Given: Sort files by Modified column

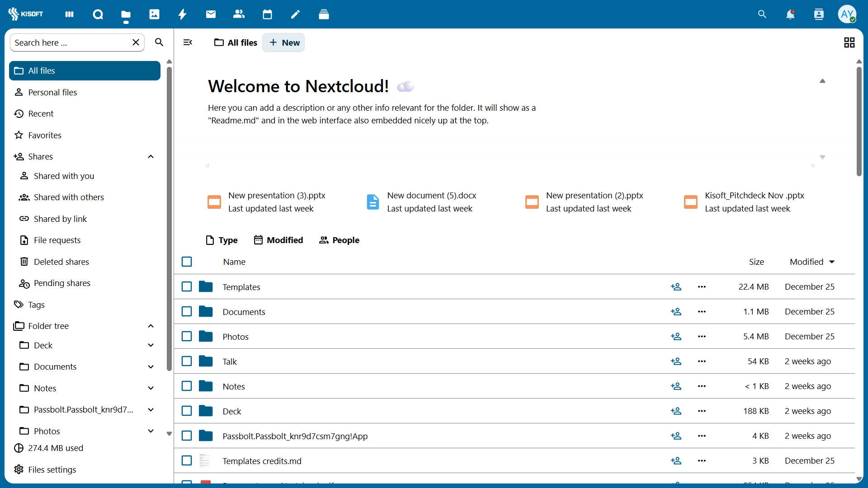Looking at the screenshot, I should 812,262.
